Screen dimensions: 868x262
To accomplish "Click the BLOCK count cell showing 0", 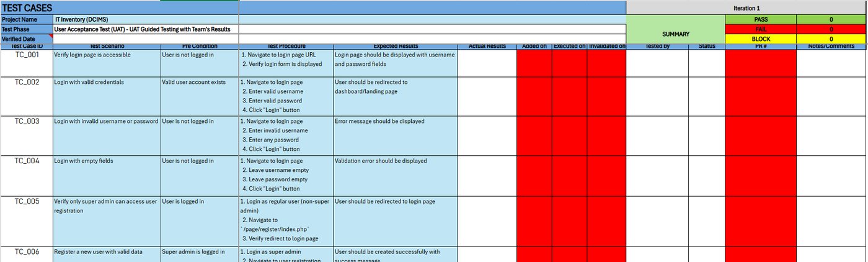I will pos(831,38).
